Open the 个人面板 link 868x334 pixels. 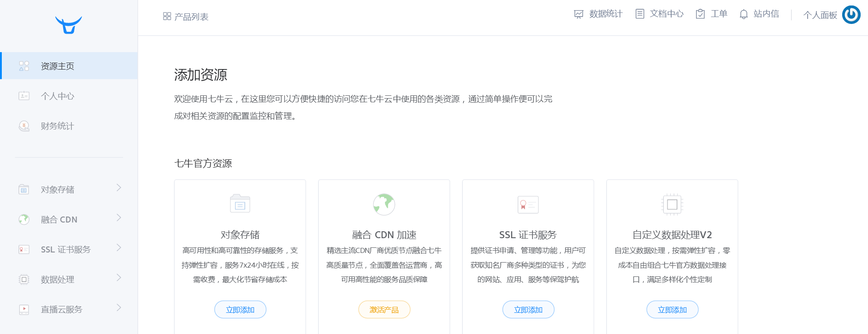[x=820, y=15]
